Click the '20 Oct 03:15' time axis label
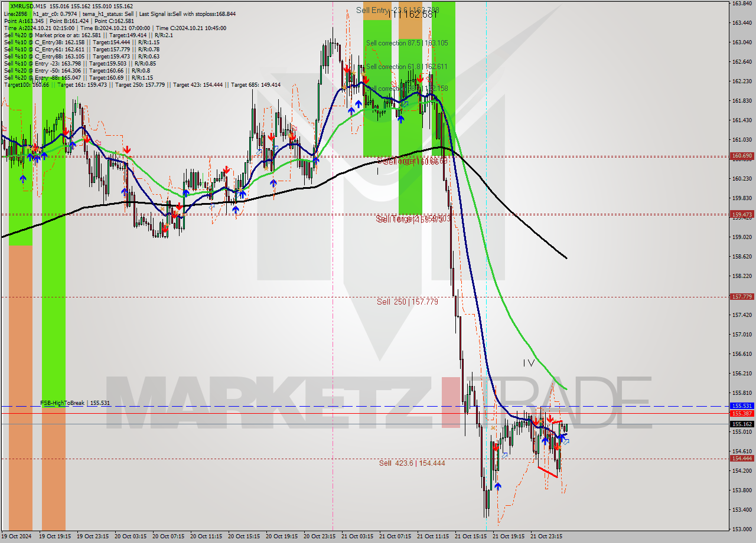Viewport: 756px width, 543px height. pos(131,537)
